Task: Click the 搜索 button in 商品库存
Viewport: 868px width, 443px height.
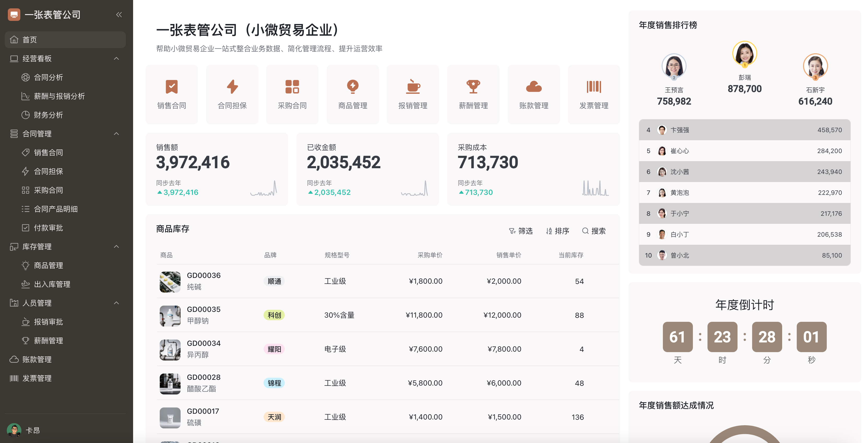Action: click(594, 231)
